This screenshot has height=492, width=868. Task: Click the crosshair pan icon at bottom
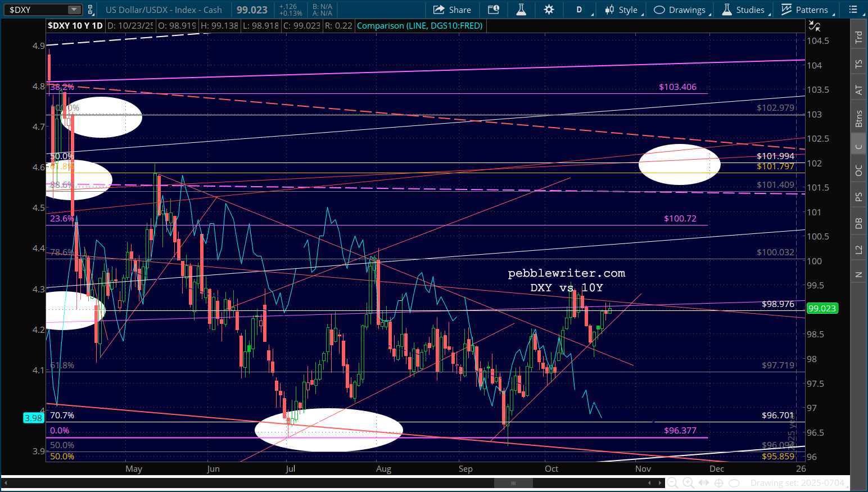(718, 483)
